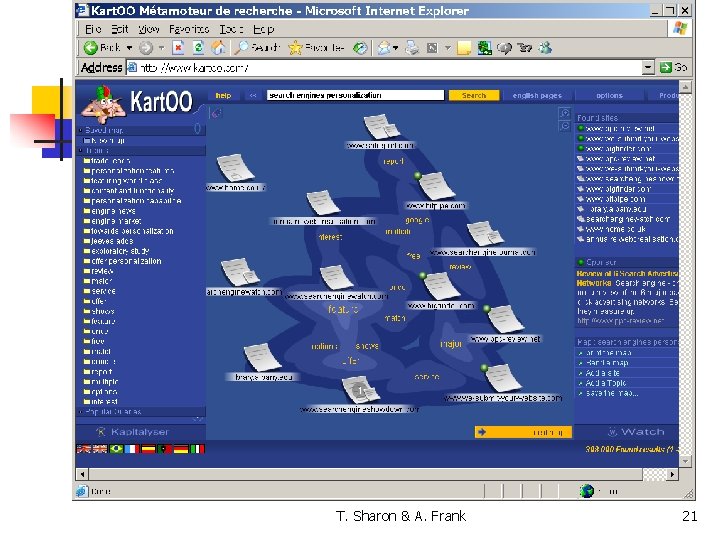Click the map zoom-in magnifier icon

[564, 113]
